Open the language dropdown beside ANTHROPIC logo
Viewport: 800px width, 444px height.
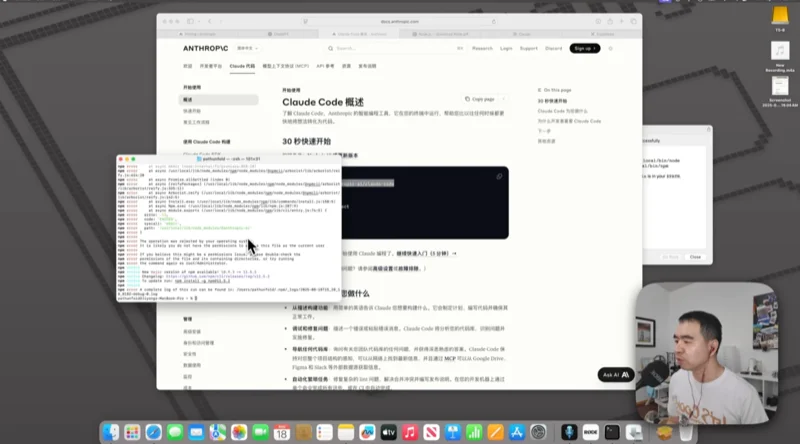point(247,48)
